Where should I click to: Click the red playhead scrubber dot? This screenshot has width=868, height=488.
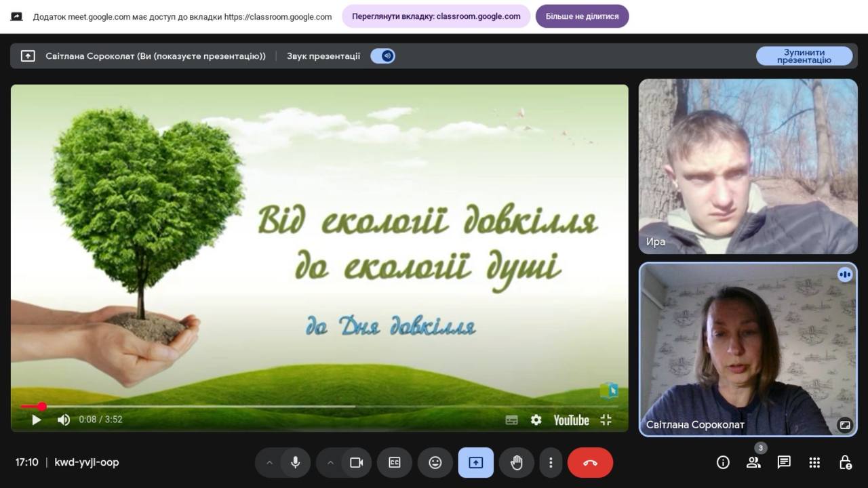[42, 407]
